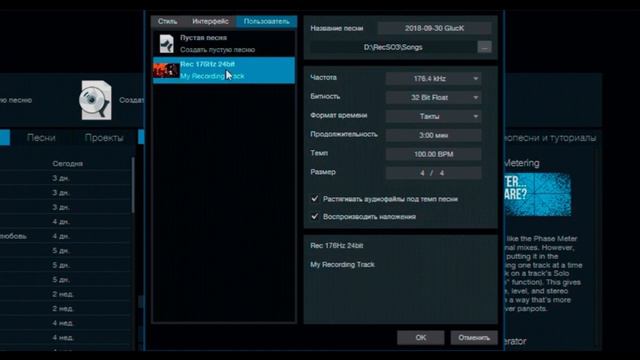Viewport: 640px width, 360px height.
Task: Click the recent songs list scrollbar
Action: [x=133, y=185]
